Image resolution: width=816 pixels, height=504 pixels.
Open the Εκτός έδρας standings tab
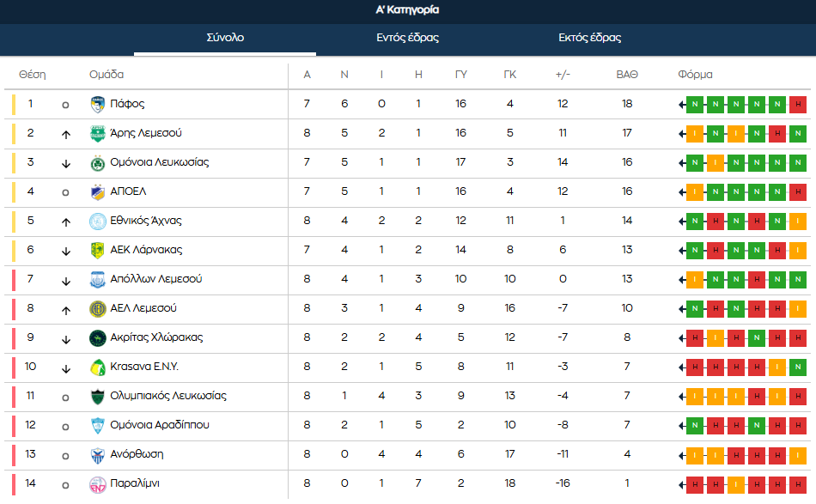pos(589,38)
